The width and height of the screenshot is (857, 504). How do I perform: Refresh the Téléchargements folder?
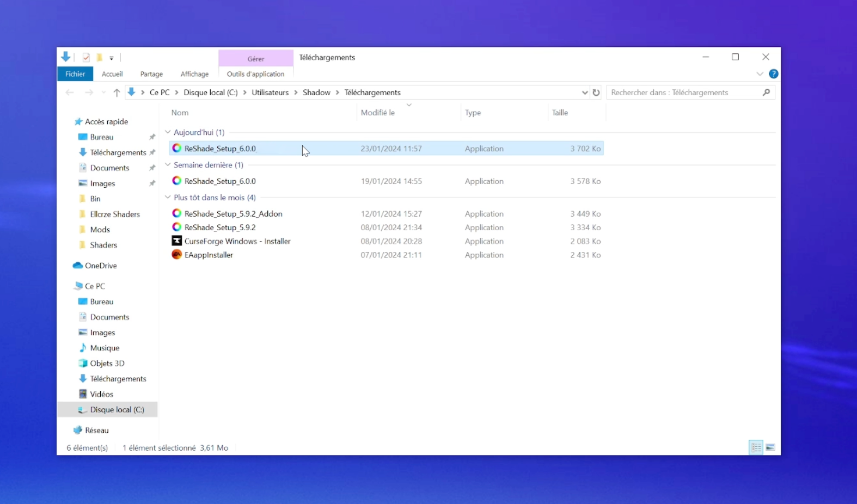[x=596, y=93]
